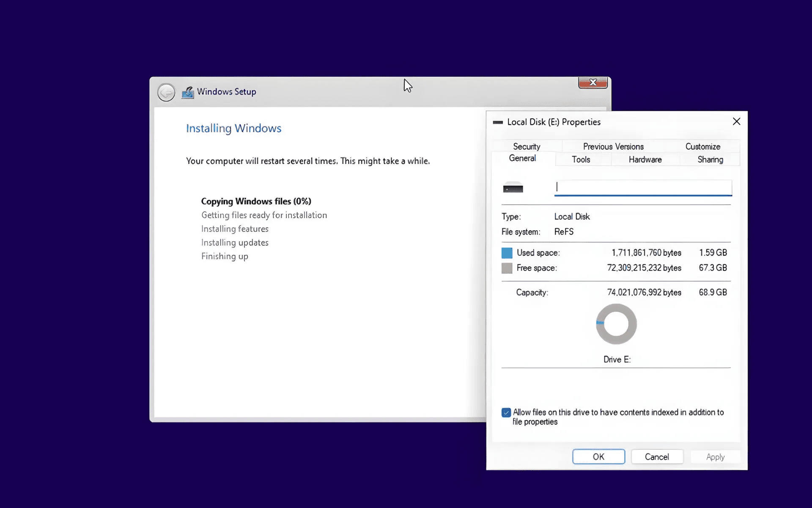Open the Tools tab

(x=582, y=159)
